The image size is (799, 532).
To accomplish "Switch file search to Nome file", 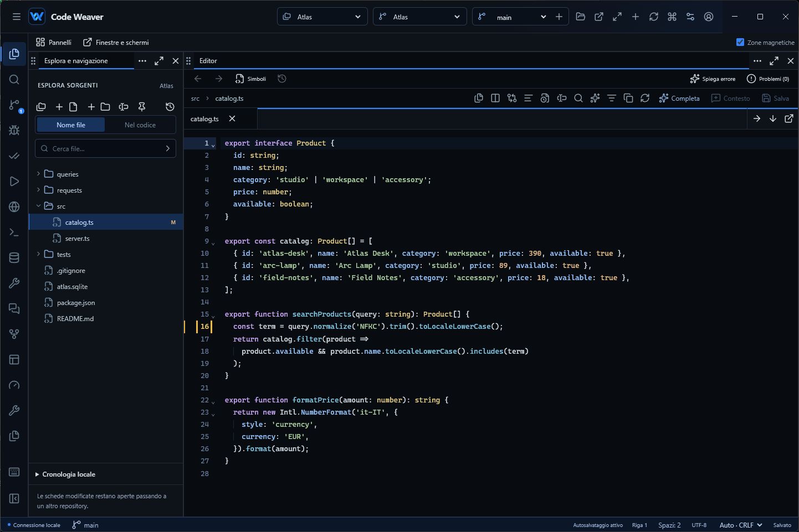I will coord(71,125).
